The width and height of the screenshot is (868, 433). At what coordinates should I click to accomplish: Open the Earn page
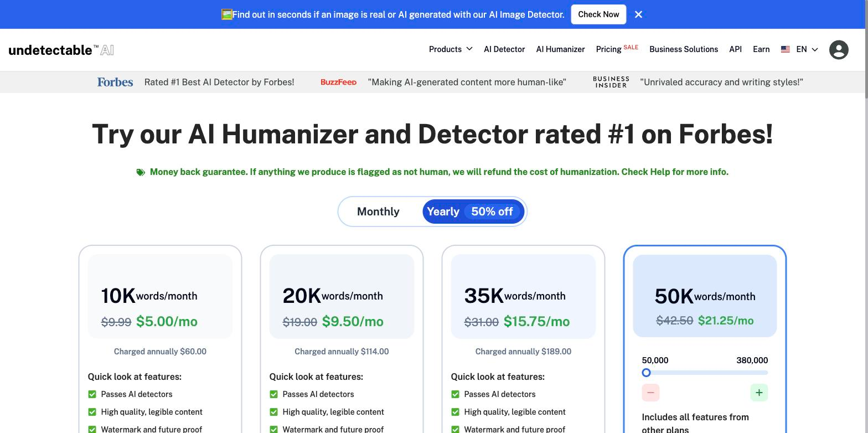(x=761, y=49)
